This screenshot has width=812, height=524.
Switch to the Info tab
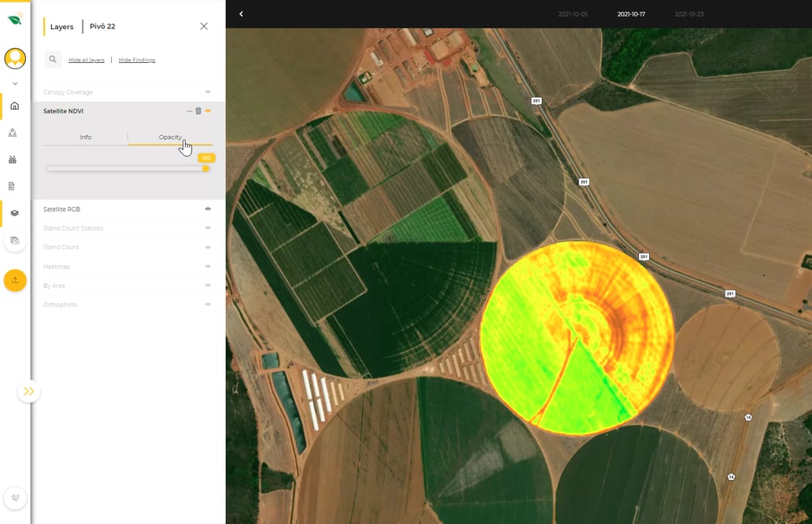tap(86, 136)
